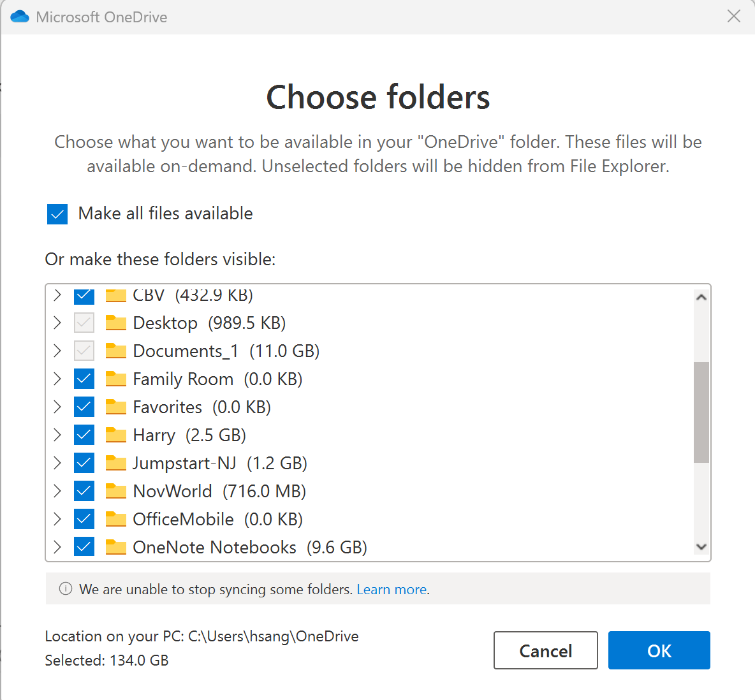Screen dimensions: 755x700
Task: Click the scroll down arrow of folder list
Action: (701, 546)
